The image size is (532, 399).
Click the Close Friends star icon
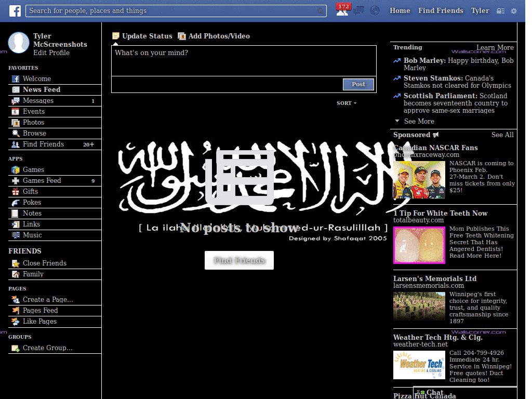tap(16, 263)
